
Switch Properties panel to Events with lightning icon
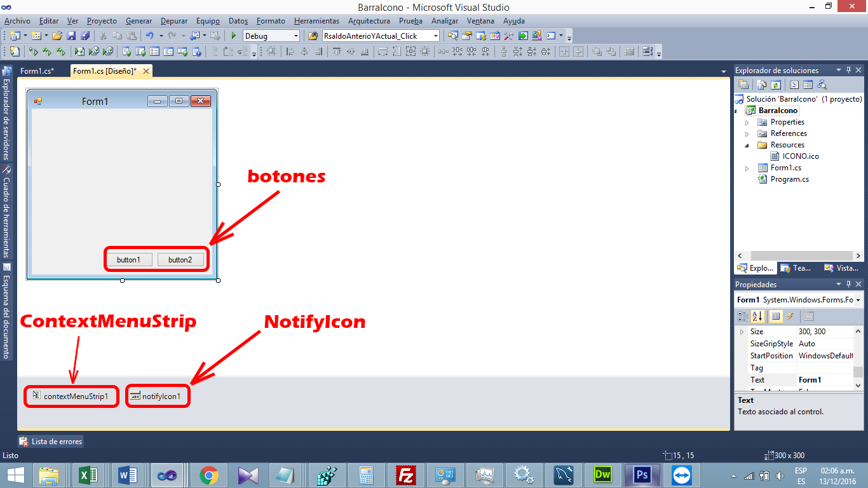coord(789,316)
